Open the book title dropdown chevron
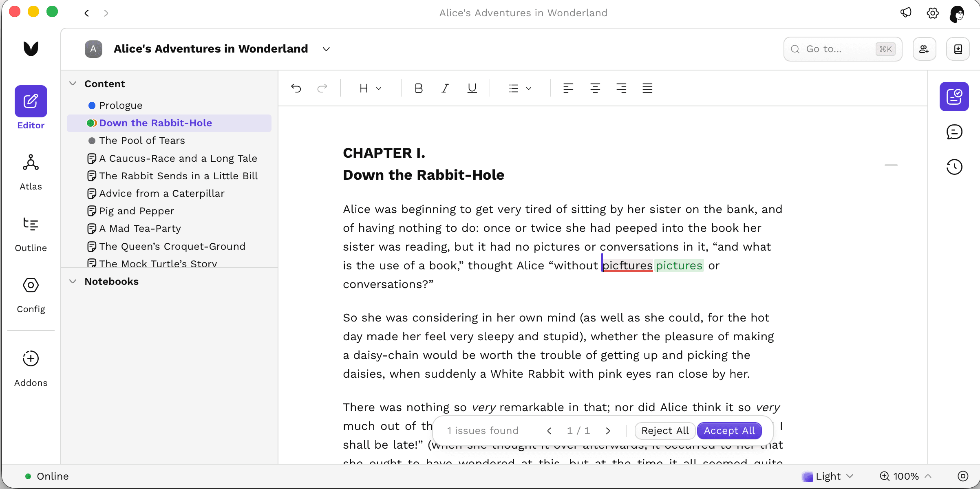Screen dimensions: 980x489 [326, 49]
